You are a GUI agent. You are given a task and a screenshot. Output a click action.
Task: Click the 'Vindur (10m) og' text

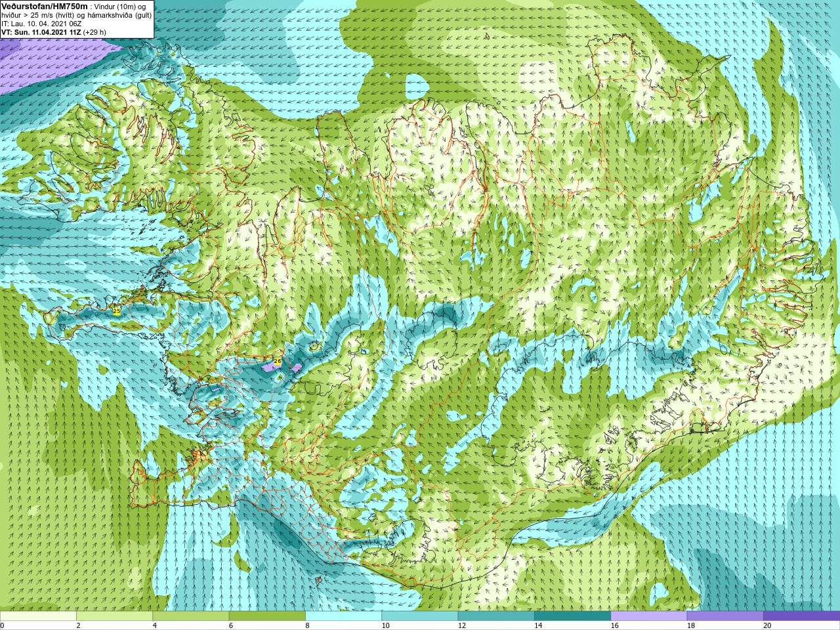click(x=120, y=7)
